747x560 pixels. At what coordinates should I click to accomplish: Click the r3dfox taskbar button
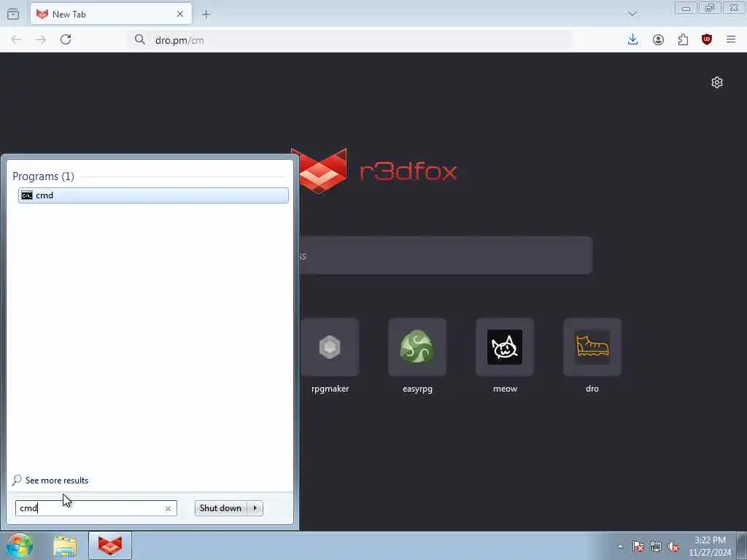coord(110,545)
